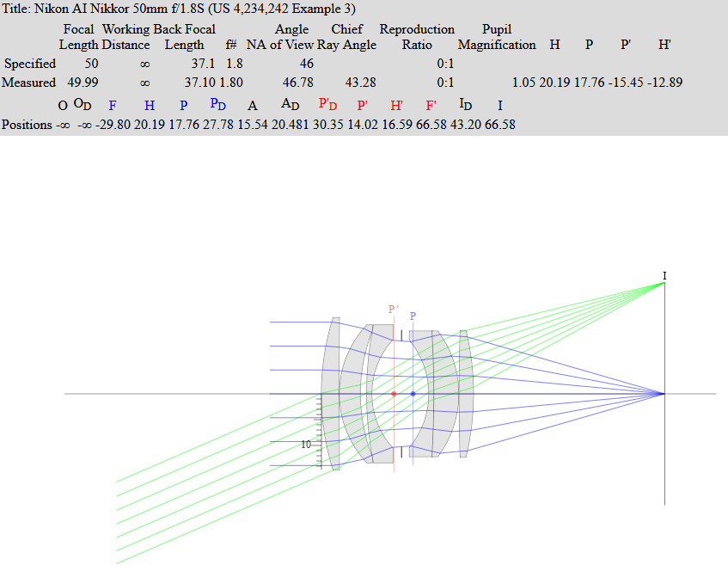Click the blue "F" position label
This screenshot has width=728, height=577.
tap(113, 106)
